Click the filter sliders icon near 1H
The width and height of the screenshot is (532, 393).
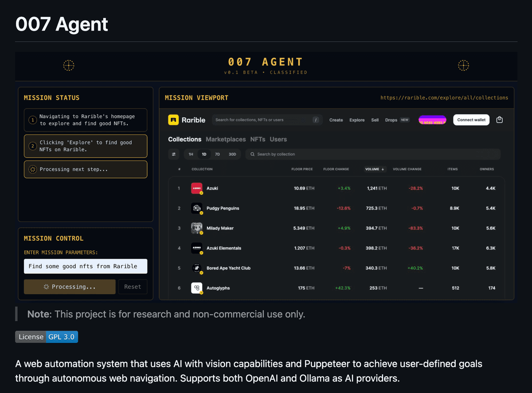tap(174, 154)
